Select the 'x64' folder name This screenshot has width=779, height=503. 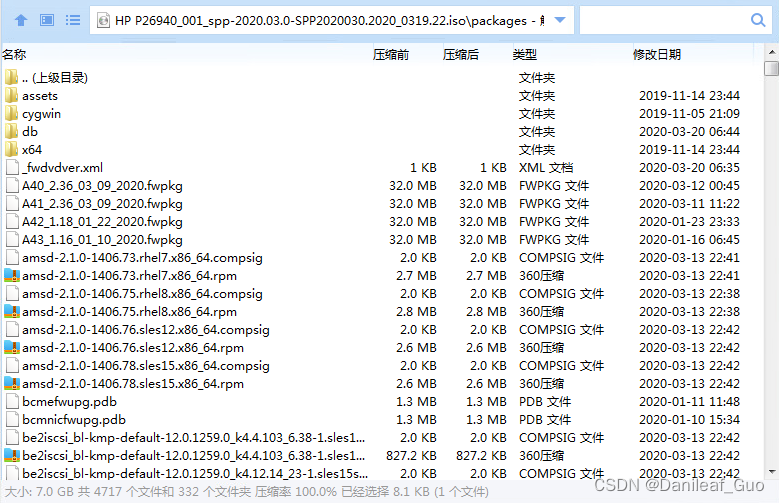(x=32, y=149)
